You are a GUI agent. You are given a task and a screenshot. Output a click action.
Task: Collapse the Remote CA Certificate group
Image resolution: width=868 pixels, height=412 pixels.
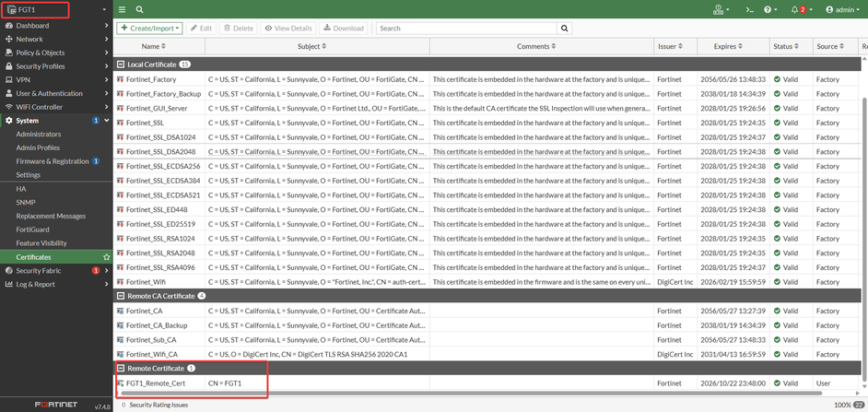(x=121, y=296)
